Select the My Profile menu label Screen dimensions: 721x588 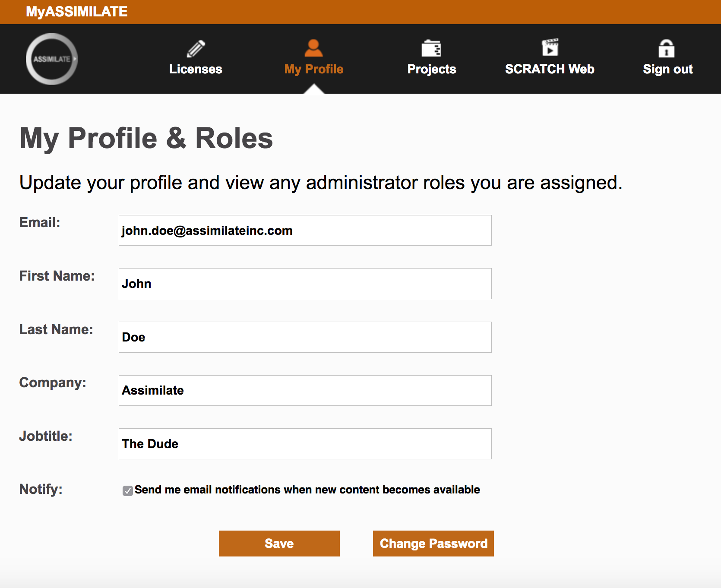pyautogui.click(x=314, y=70)
